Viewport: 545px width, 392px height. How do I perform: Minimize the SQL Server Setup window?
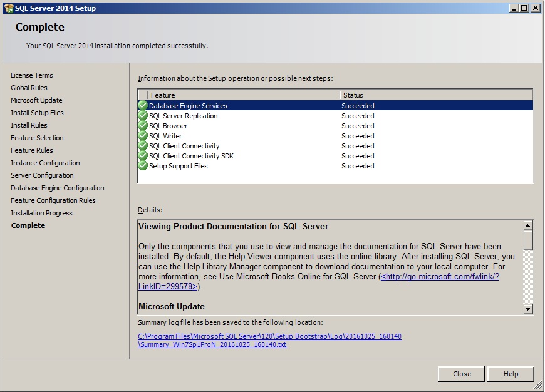[x=514, y=8]
